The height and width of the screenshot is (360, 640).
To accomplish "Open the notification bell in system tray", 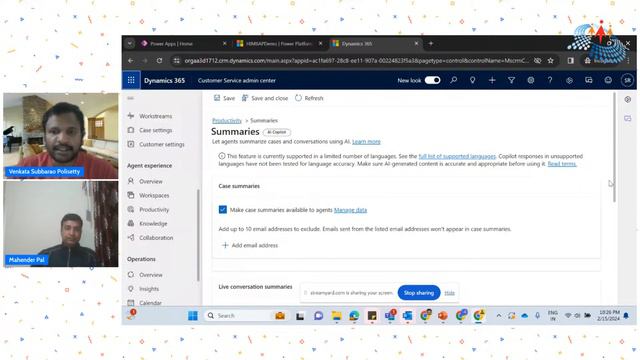I will coord(626,316).
